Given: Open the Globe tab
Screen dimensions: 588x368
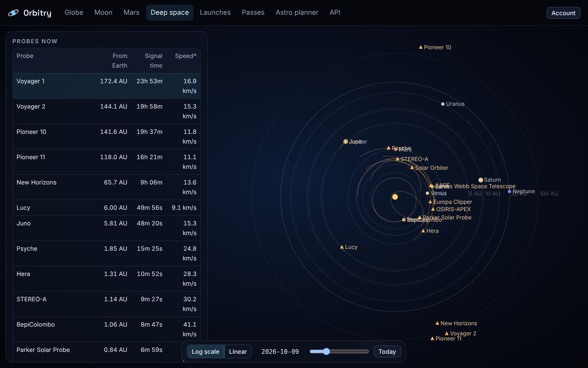Looking at the screenshot, I should coord(74,12).
